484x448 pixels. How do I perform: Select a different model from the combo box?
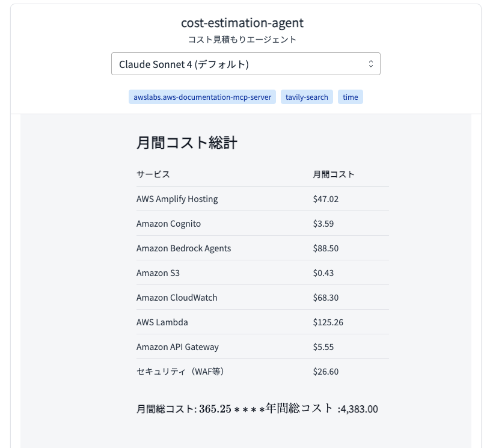(245, 63)
